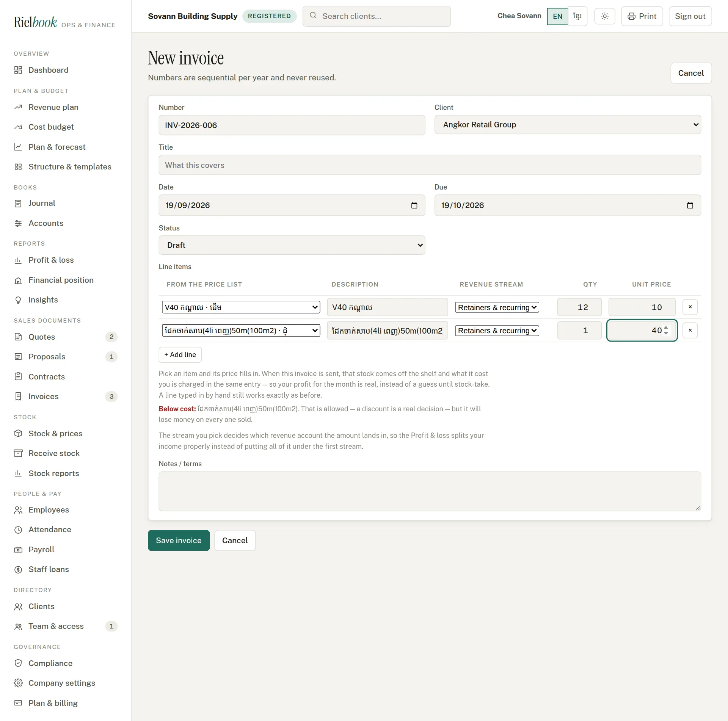Click the top-right Cancel button
Image resolution: width=728 pixels, height=721 pixels.
tap(691, 73)
